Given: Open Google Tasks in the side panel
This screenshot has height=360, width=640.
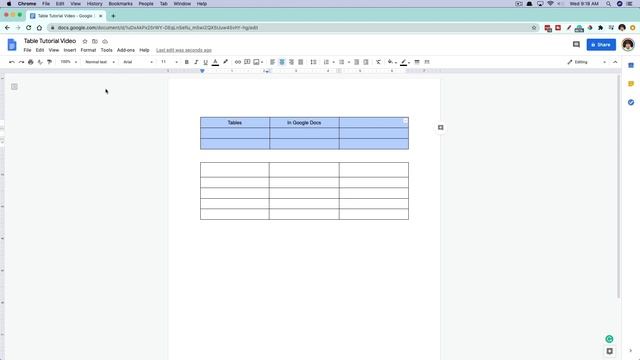Looking at the screenshot, I should [631, 102].
